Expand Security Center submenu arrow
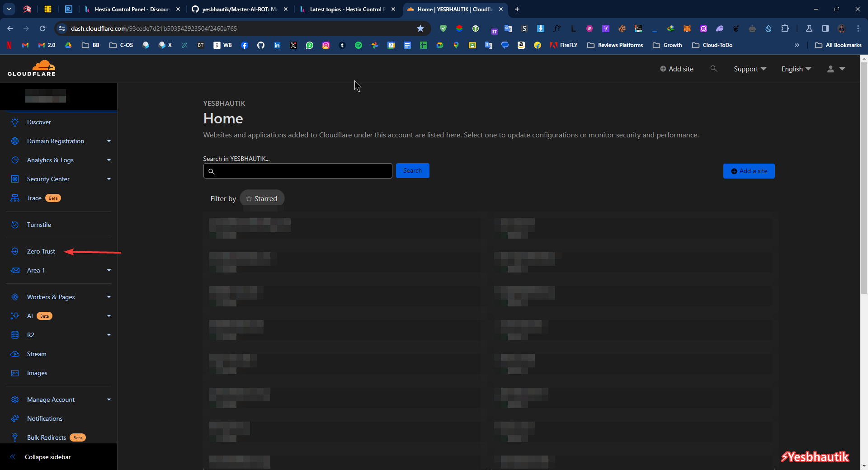 pos(109,179)
